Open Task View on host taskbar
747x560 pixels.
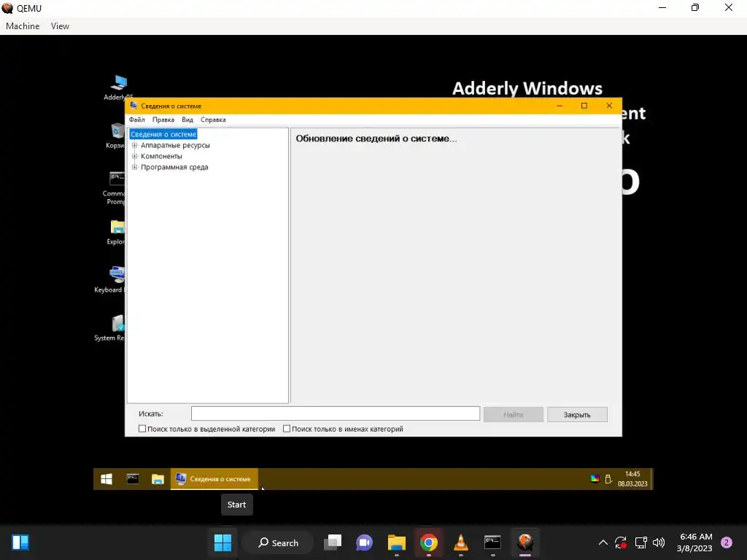click(333, 542)
